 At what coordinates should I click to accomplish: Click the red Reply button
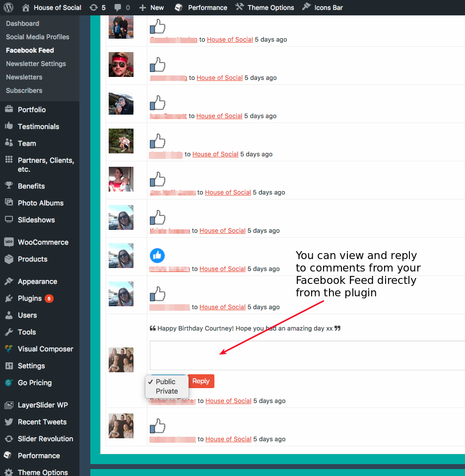[201, 381]
